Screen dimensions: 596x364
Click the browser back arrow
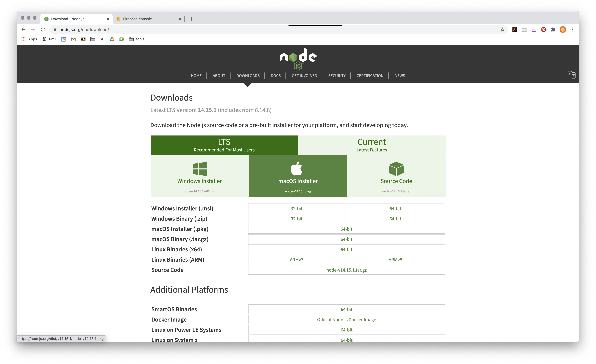point(23,30)
